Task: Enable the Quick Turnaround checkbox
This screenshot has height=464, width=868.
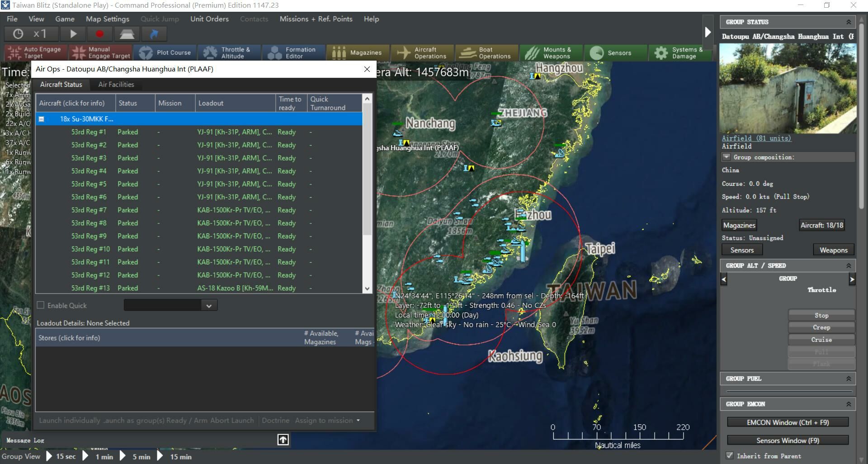Action: click(41, 305)
